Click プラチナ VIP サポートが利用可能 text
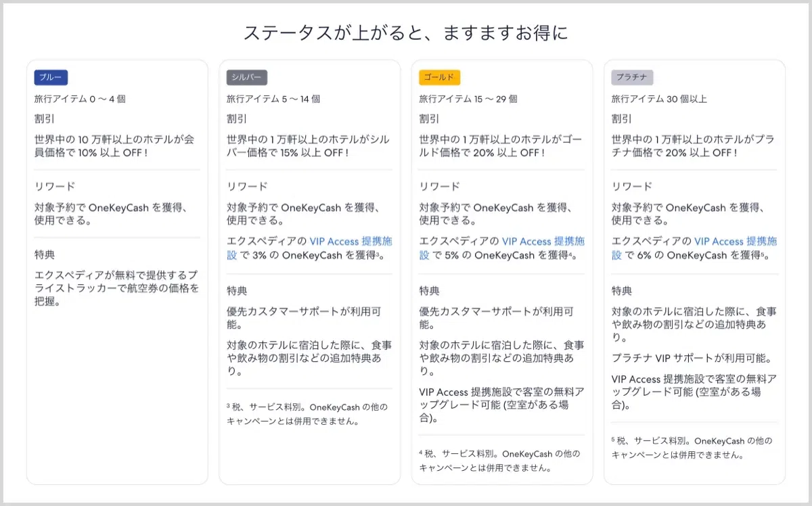812x506 pixels. click(692, 359)
